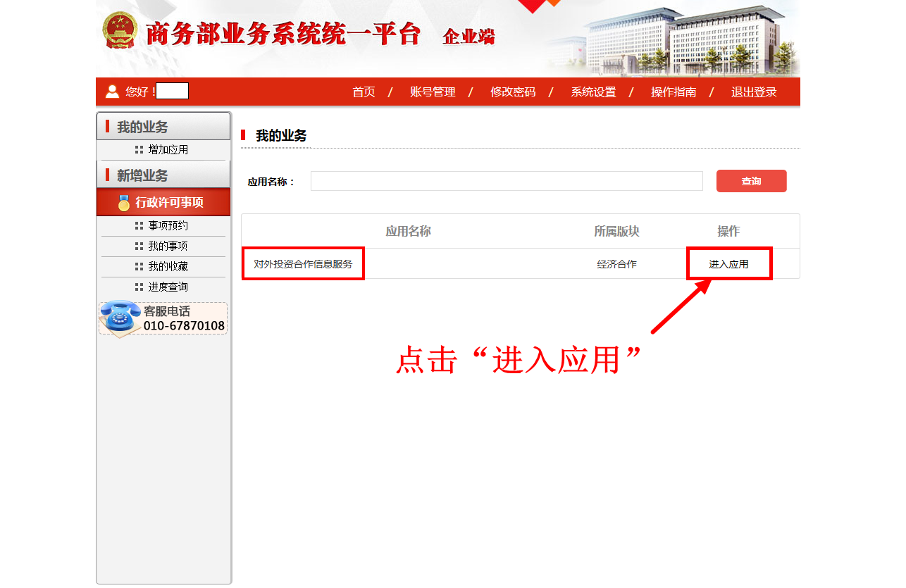Select 我的事项 in the sidebar
This screenshot has width=906, height=588.
pyautogui.click(x=168, y=246)
